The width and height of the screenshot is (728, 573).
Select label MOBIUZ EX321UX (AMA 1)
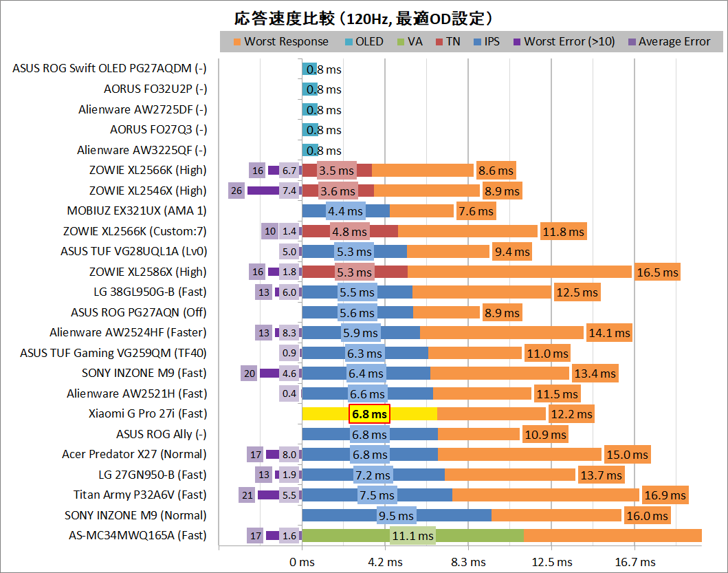tap(137, 210)
